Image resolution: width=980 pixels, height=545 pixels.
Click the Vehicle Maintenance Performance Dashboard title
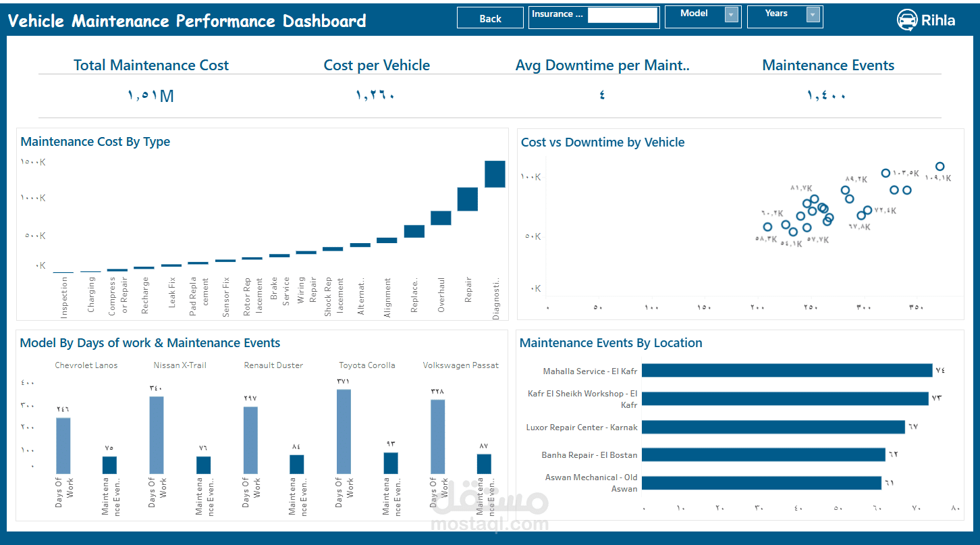[187, 21]
